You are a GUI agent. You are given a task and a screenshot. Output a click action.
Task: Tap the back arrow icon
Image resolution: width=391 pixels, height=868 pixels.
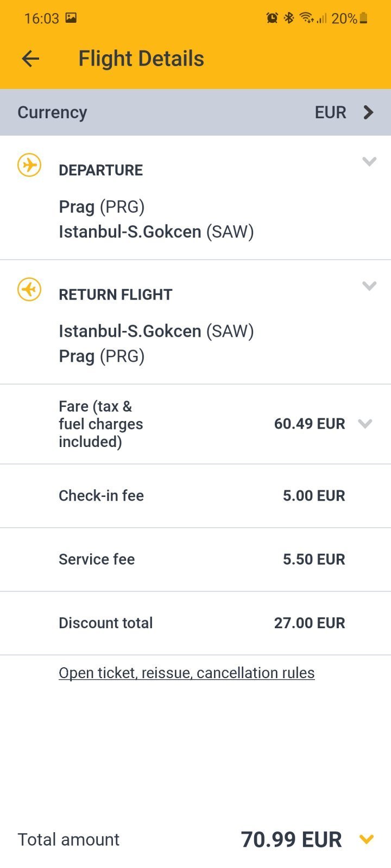pos(30,59)
